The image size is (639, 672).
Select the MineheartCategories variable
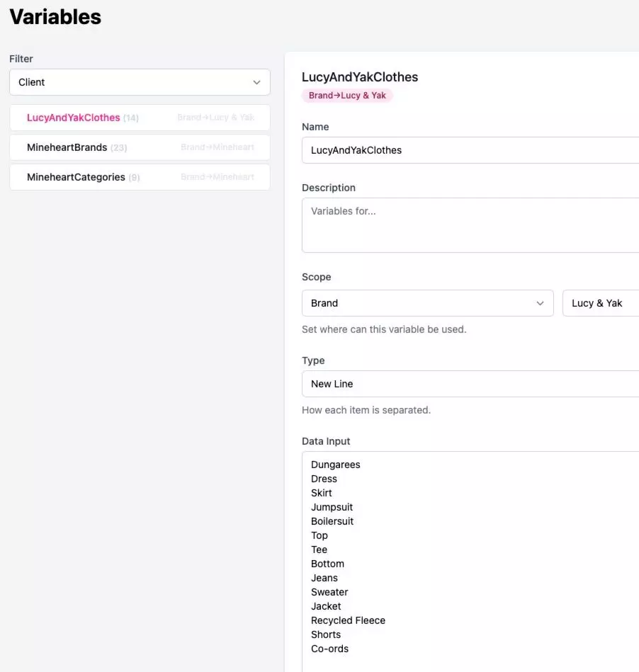tap(140, 177)
